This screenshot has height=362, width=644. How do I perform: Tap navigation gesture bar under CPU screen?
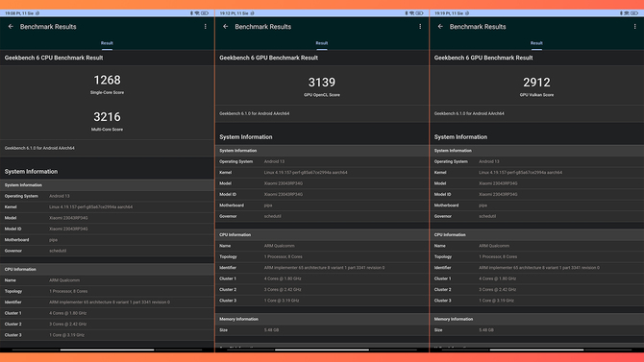tap(107, 350)
